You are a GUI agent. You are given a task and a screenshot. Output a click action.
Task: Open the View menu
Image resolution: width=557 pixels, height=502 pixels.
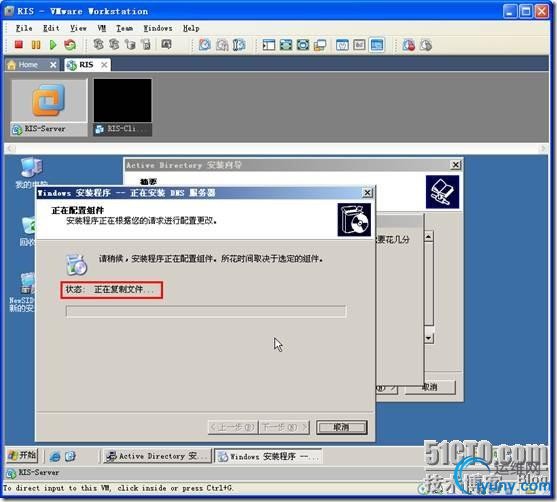click(78, 28)
